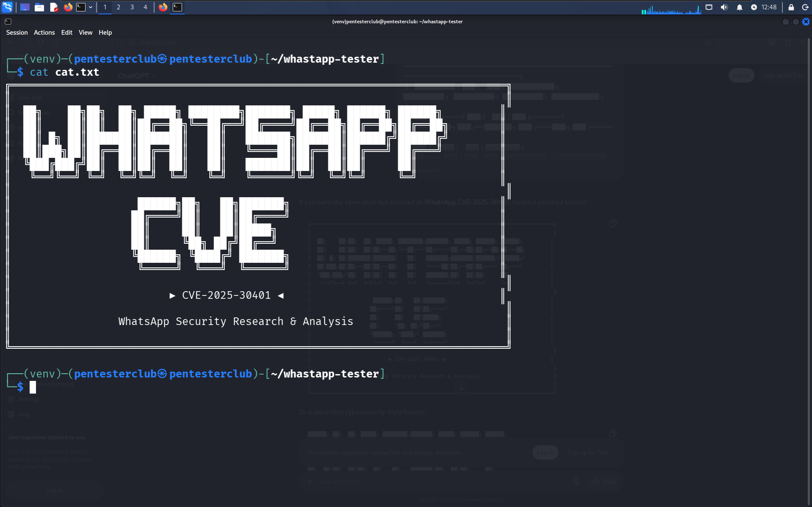
Task: Launch the text editor from the panel
Action: [x=54, y=7]
